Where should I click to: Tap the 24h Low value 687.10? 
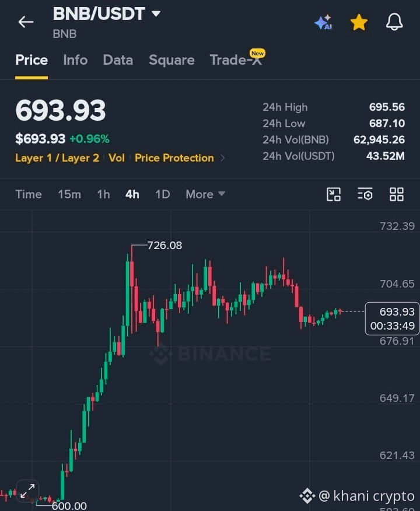point(387,123)
